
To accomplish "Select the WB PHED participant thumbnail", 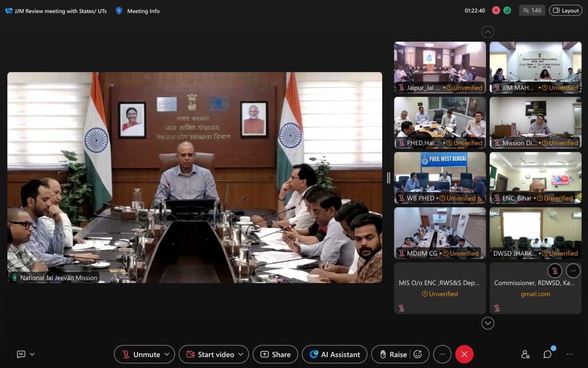I will (x=440, y=177).
